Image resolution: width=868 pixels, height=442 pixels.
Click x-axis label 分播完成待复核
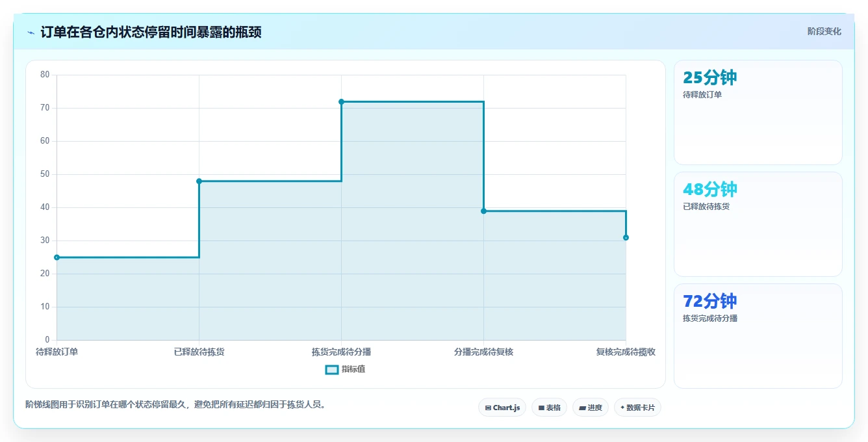(483, 352)
